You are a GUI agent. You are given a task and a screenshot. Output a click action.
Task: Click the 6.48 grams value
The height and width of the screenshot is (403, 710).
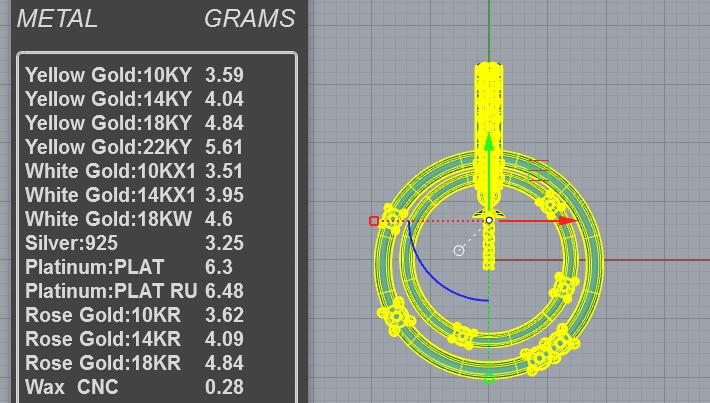(225, 291)
